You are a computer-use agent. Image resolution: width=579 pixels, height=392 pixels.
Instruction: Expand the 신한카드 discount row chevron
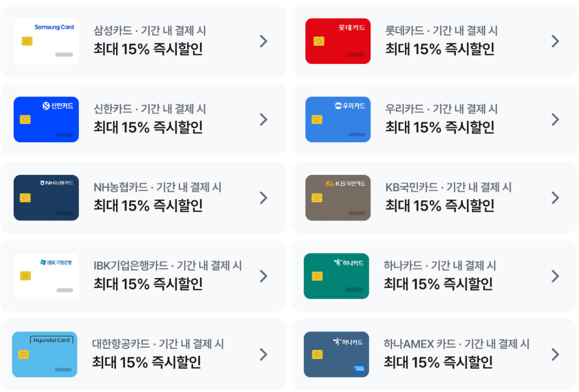tap(263, 119)
